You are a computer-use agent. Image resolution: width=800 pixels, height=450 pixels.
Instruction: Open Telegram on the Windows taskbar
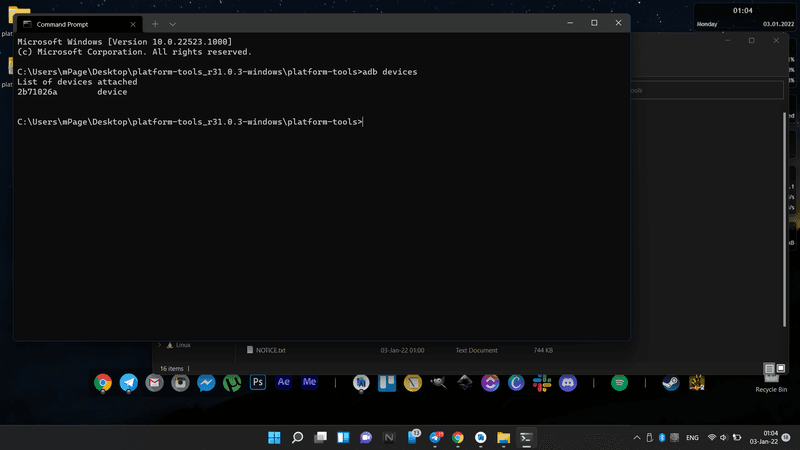[x=435, y=438]
